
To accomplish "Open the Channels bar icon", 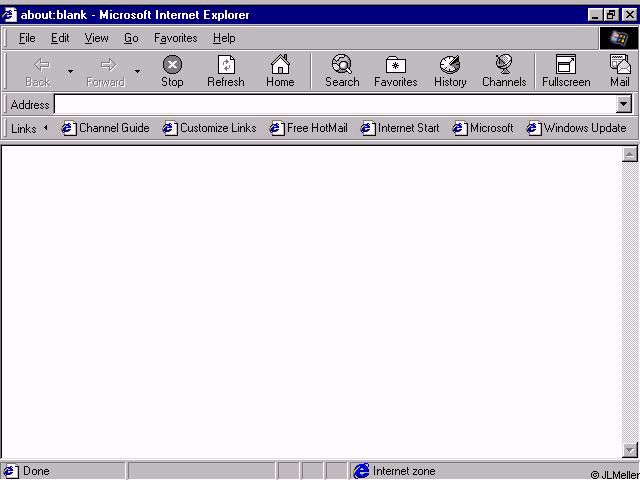I will 504,71.
